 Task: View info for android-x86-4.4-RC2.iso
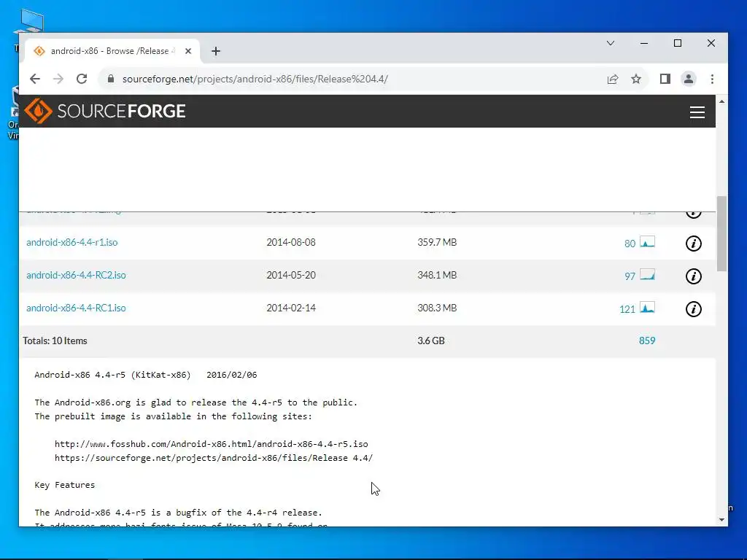693,276
